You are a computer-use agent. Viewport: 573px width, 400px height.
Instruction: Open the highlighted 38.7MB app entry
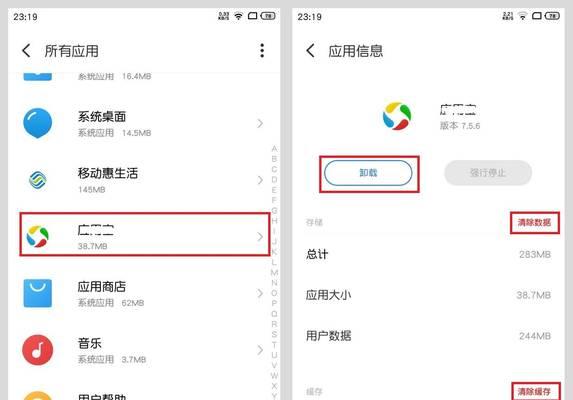145,234
